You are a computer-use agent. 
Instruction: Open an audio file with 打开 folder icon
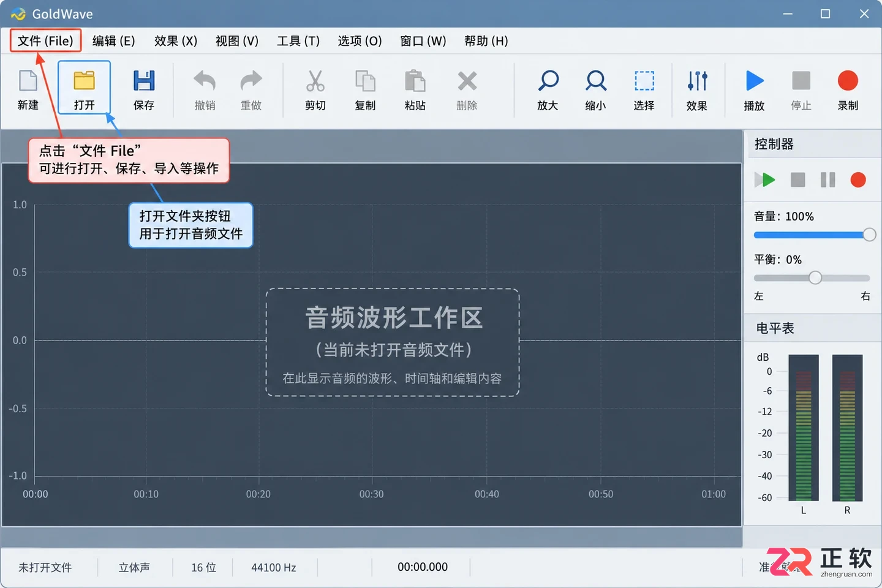[84, 80]
